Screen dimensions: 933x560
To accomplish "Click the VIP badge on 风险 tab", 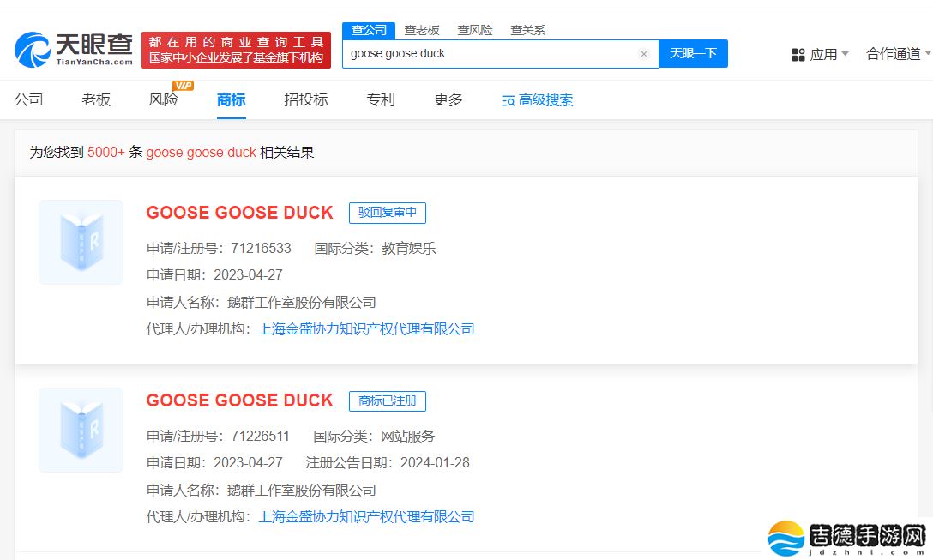I will 183,85.
